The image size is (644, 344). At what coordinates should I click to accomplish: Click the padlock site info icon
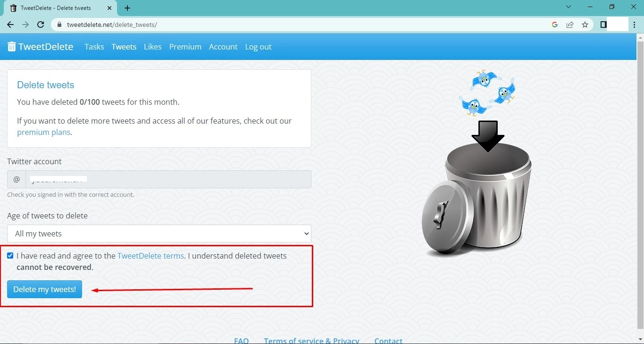pyautogui.click(x=59, y=25)
